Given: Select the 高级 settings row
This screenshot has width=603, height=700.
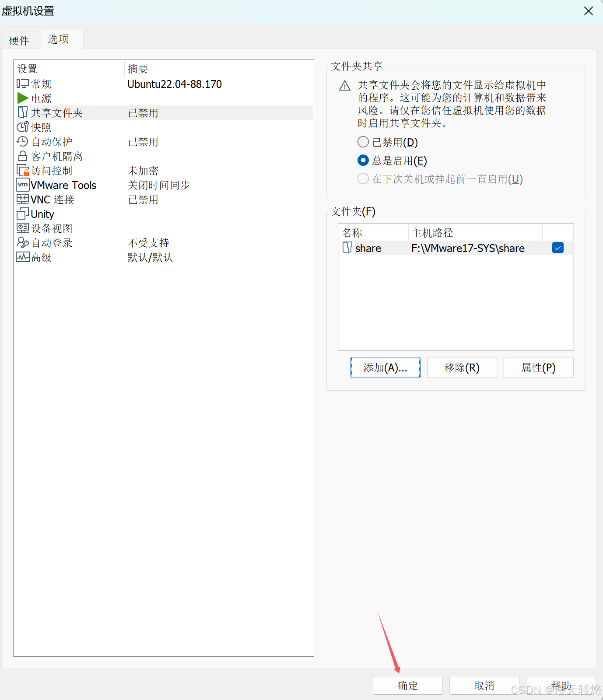Looking at the screenshot, I should coord(164,257).
